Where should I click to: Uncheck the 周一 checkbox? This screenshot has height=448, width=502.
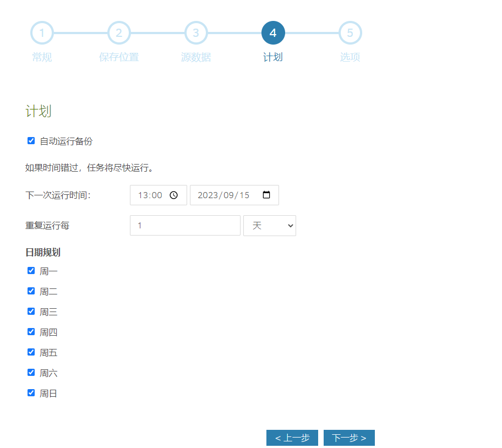pos(31,271)
